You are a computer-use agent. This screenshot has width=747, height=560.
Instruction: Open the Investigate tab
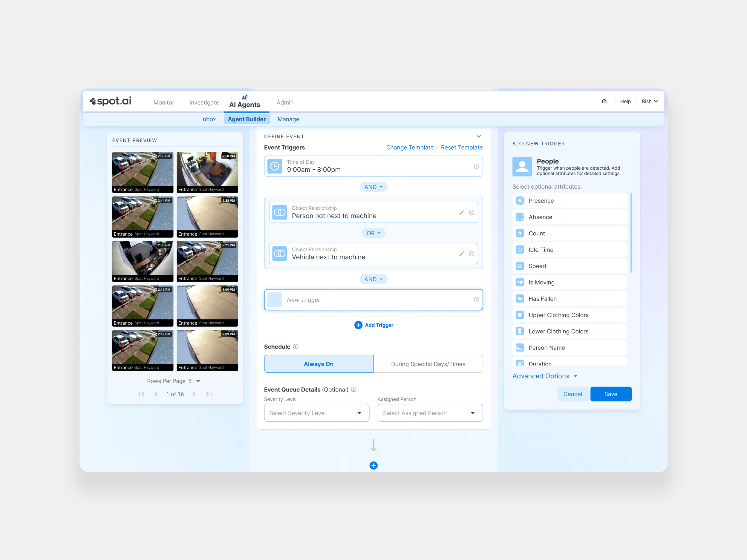[204, 102]
